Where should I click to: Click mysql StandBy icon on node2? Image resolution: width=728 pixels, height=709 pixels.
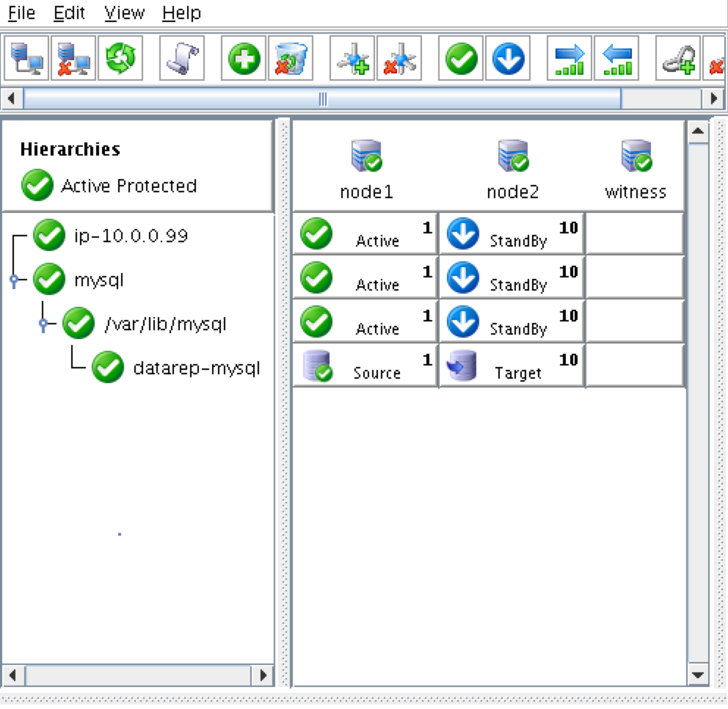click(463, 277)
